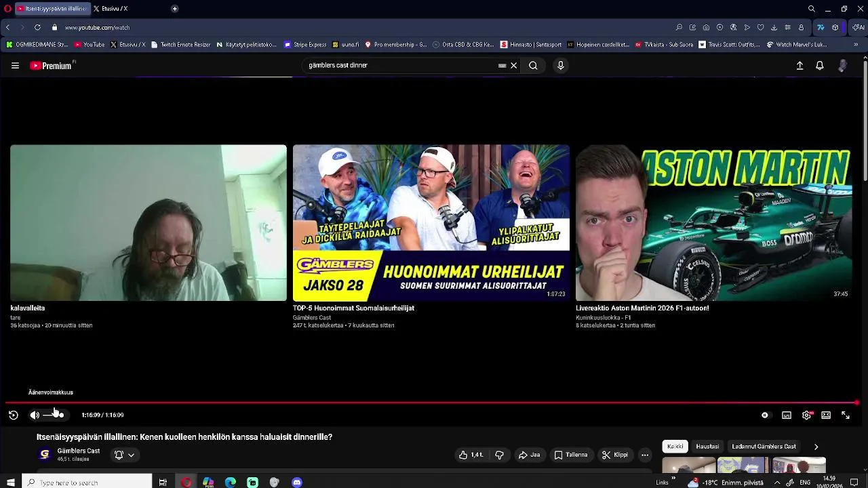The image size is (868, 488).
Task: Click into the search field 'gämblers cast dinner'
Action: [400, 66]
